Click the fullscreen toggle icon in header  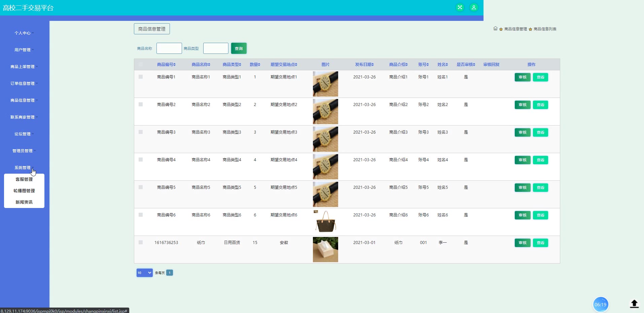click(460, 7)
